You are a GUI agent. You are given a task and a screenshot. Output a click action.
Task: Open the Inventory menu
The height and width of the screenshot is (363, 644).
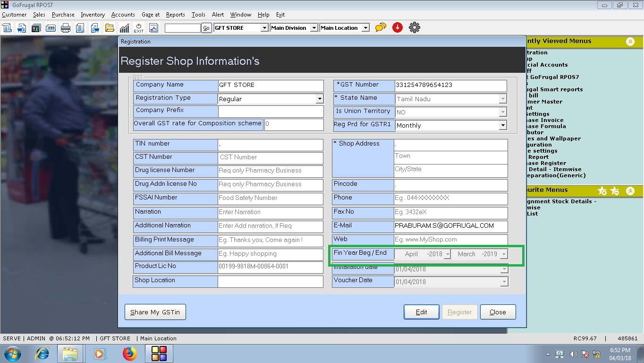(x=93, y=15)
